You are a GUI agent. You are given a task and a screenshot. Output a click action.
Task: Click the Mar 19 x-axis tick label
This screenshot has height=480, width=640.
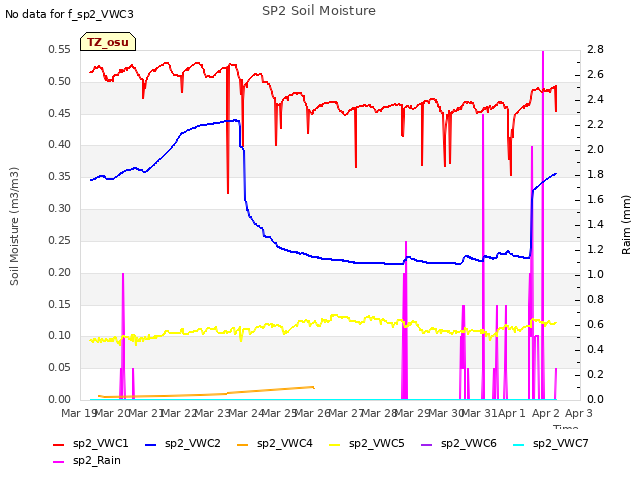pos(78,413)
